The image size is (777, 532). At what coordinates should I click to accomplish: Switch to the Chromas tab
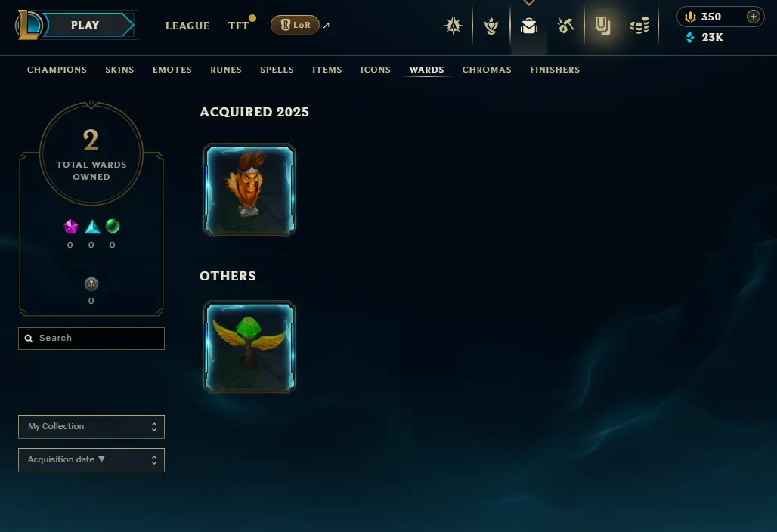coord(487,70)
